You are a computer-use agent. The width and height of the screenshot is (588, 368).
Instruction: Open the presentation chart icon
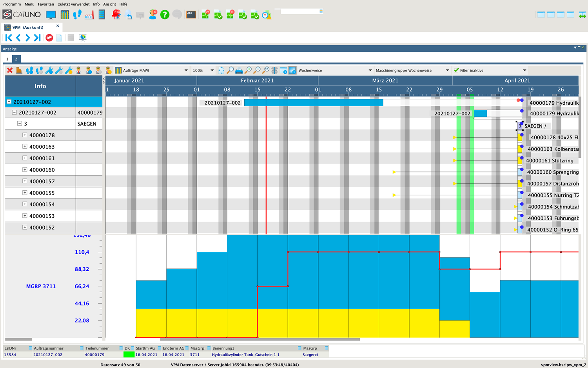[x=83, y=38]
